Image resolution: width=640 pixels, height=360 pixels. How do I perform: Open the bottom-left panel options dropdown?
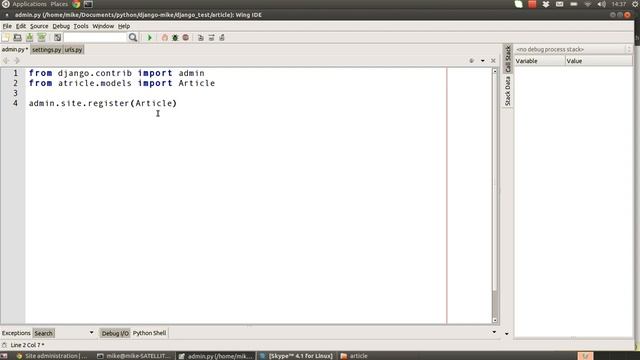(x=91, y=333)
